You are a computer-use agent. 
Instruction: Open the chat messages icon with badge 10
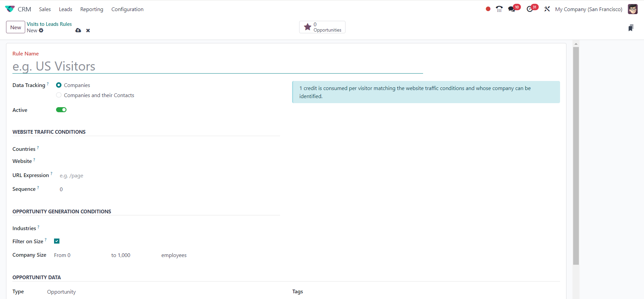tap(512, 9)
